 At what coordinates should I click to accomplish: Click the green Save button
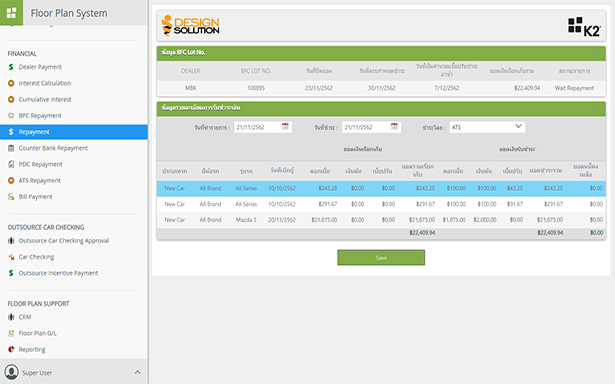pyautogui.click(x=381, y=258)
